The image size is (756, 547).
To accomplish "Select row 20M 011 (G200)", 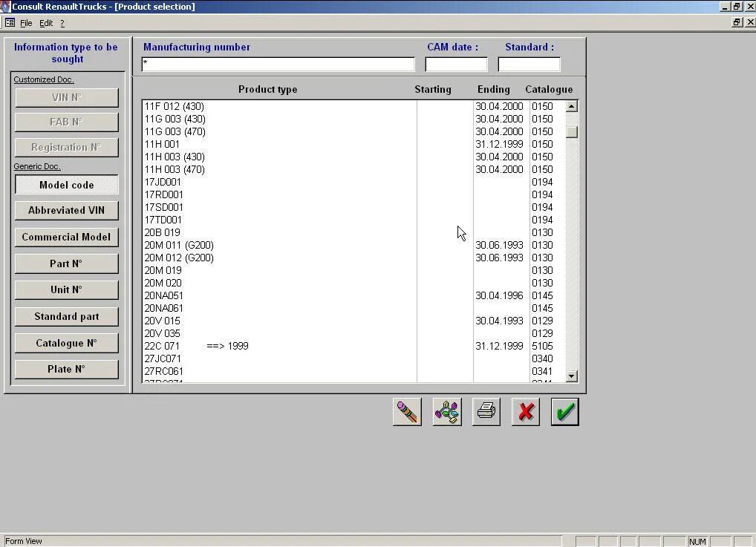I will [x=353, y=245].
